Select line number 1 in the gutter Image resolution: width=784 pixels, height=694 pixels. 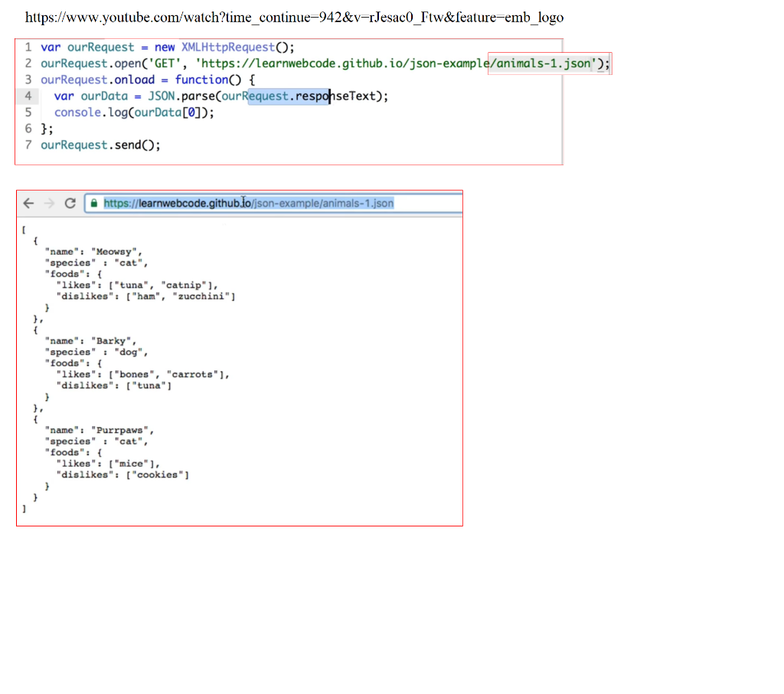click(28, 47)
